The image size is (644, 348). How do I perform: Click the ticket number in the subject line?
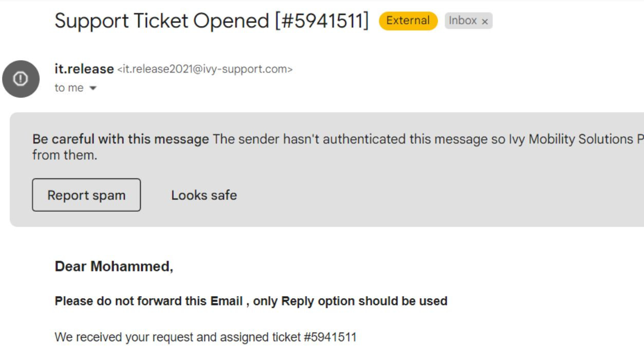point(322,21)
